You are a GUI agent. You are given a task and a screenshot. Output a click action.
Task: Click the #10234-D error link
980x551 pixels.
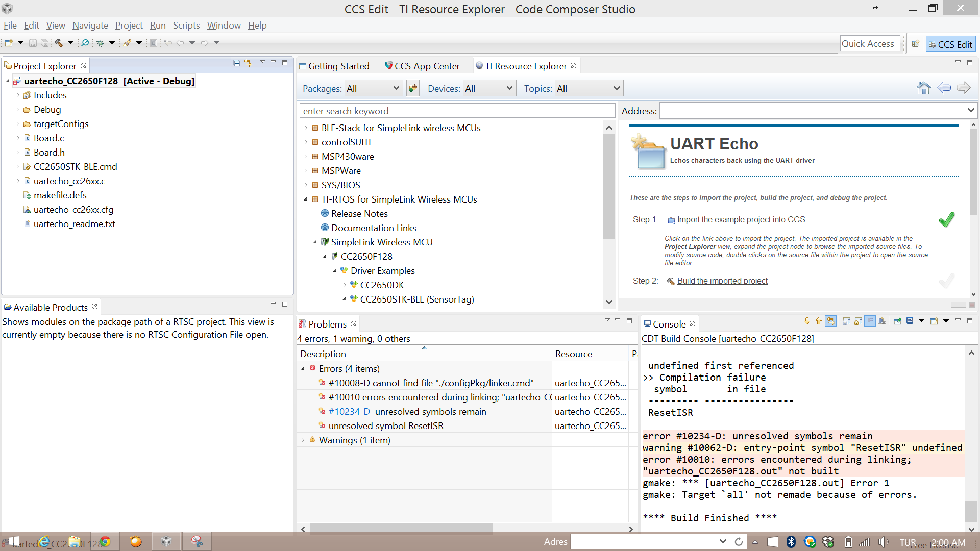pyautogui.click(x=349, y=412)
